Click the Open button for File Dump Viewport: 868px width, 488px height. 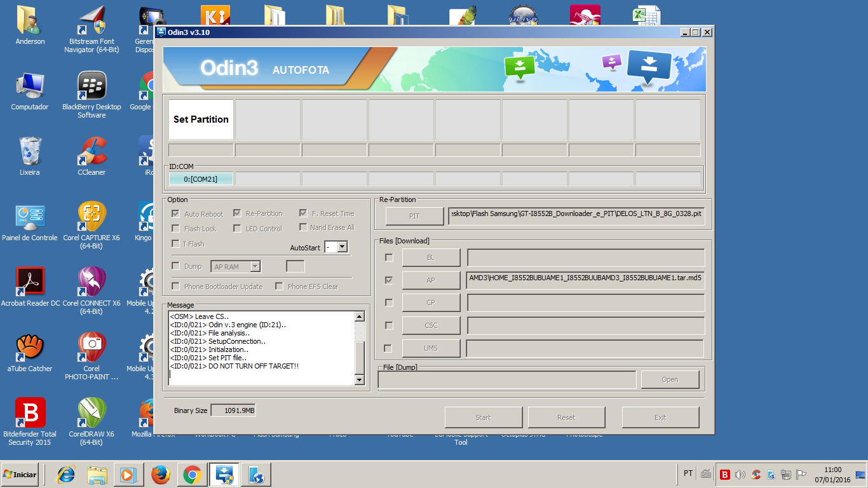[x=670, y=379]
